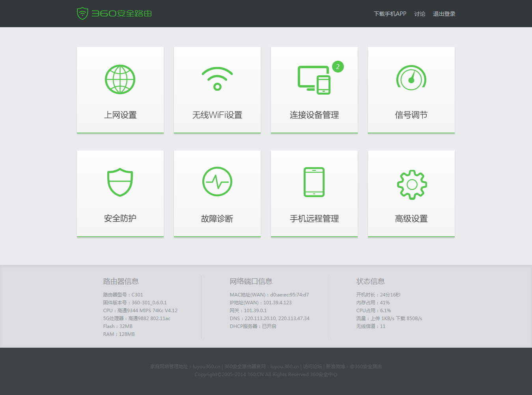Go to 讨论 in the top navigation
The width and height of the screenshot is (532, 395).
coord(420,14)
